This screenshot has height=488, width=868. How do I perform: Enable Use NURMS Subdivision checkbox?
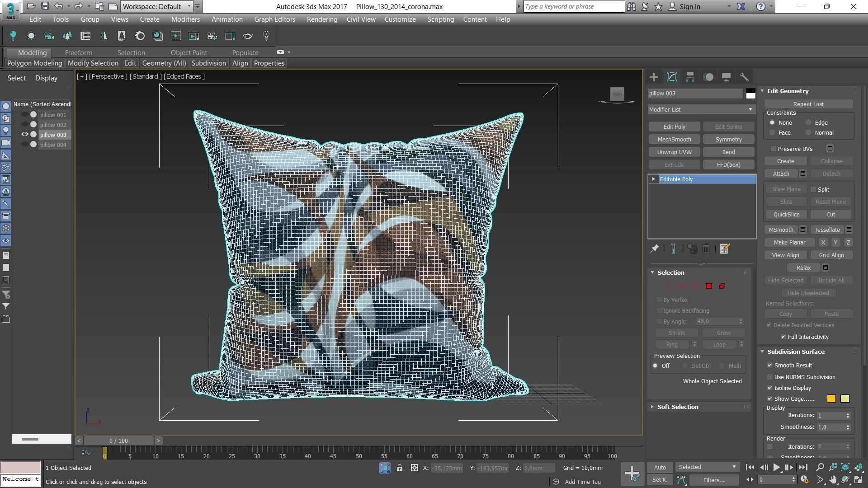(x=770, y=377)
